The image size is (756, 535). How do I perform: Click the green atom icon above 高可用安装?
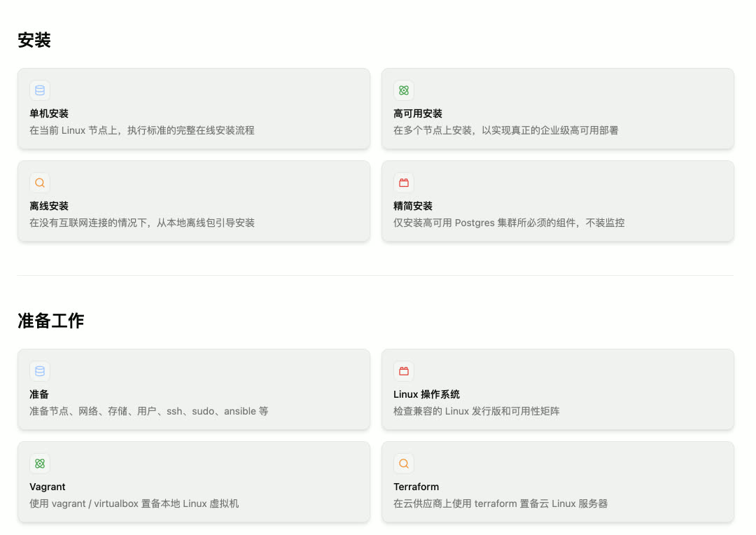404,90
